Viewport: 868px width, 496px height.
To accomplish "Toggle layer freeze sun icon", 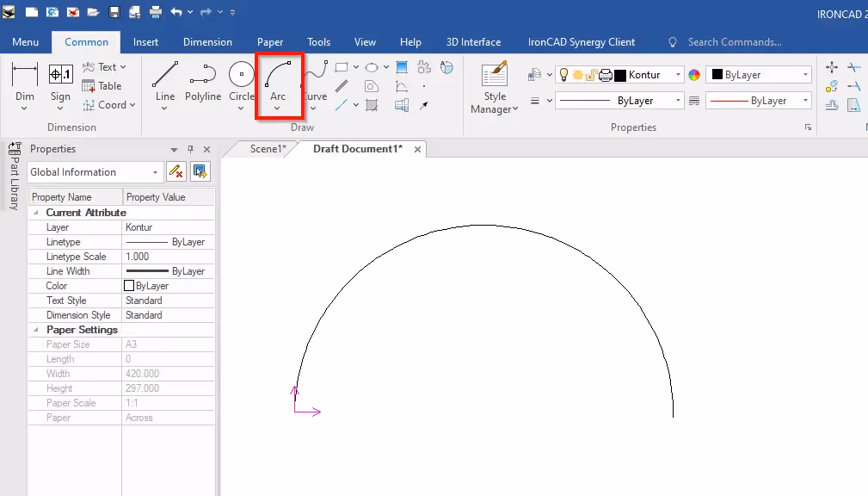I will [x=578, y=75].
